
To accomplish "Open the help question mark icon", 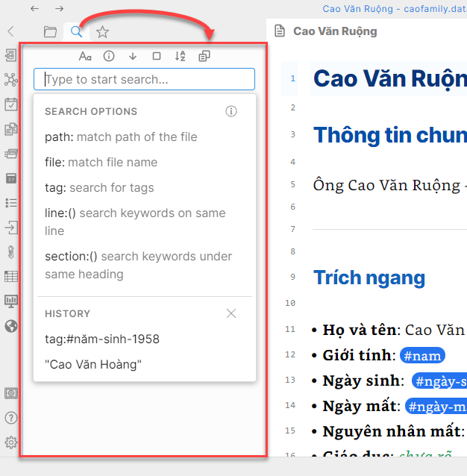I will (x=10, y=418).
